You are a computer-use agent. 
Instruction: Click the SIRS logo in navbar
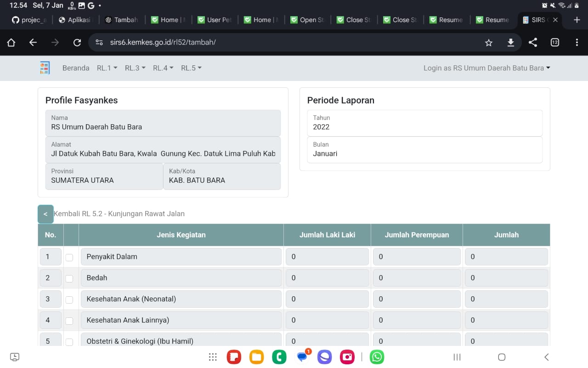point(45,68)
